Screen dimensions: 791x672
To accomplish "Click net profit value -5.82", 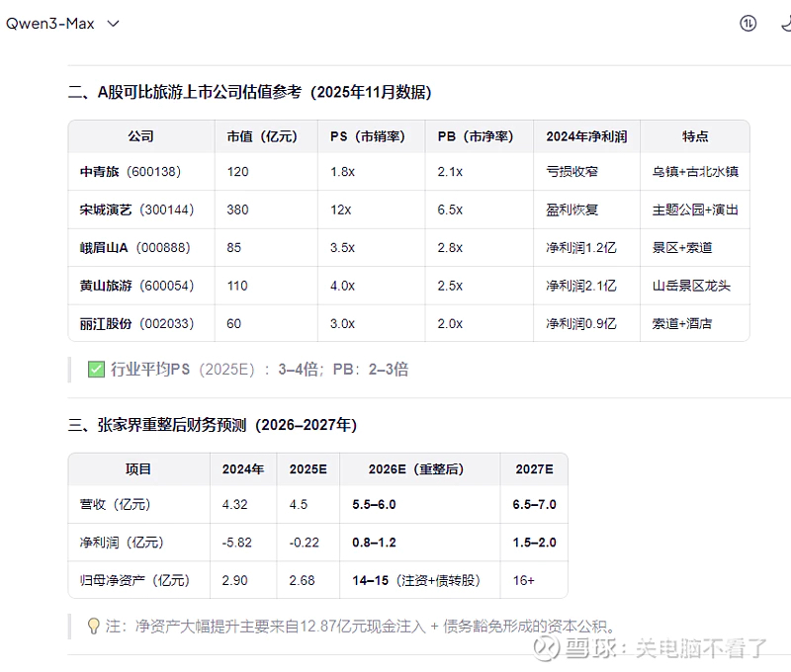I will coord(236,543).
